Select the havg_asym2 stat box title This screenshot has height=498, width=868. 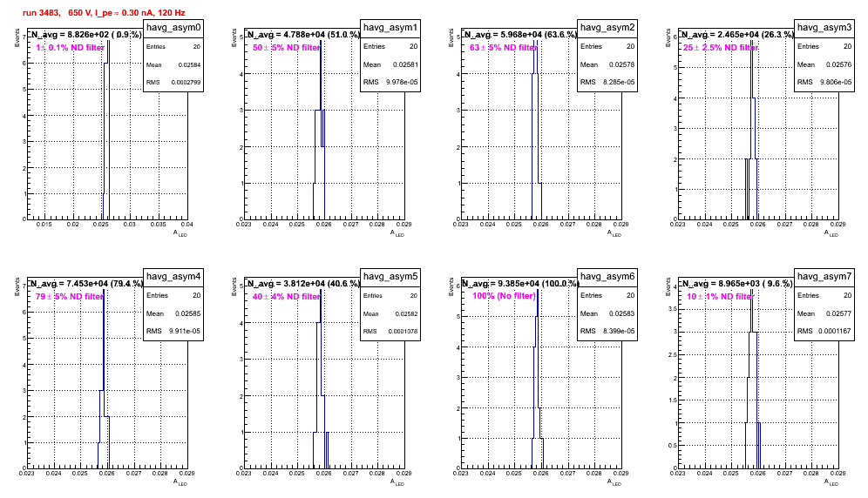(x=607, y=27)
